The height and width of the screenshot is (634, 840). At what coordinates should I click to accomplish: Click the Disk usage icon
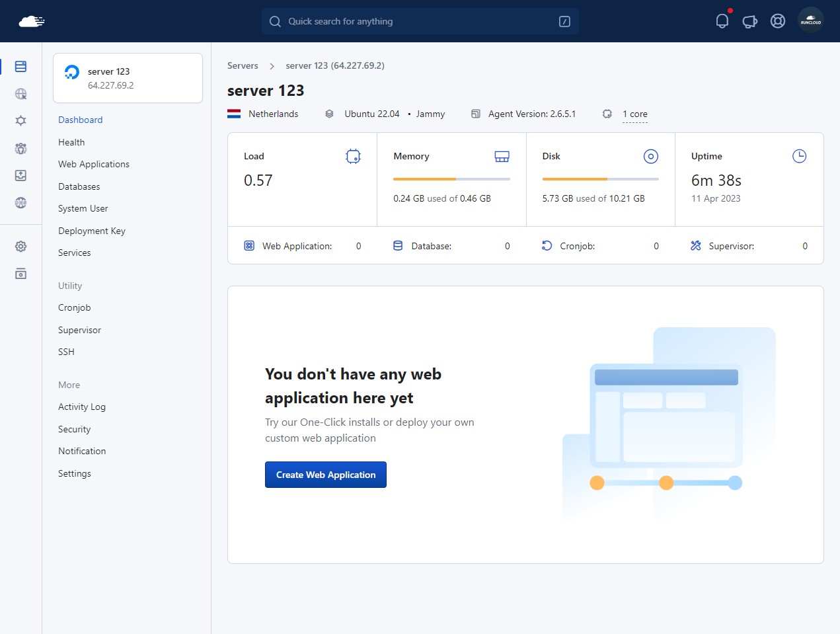[650, 156]
